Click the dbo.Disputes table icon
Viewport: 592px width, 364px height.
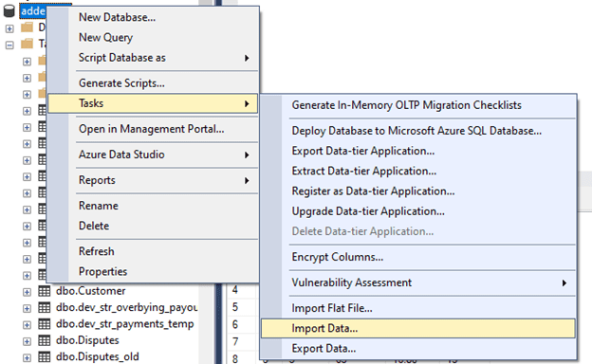point(45,340)
